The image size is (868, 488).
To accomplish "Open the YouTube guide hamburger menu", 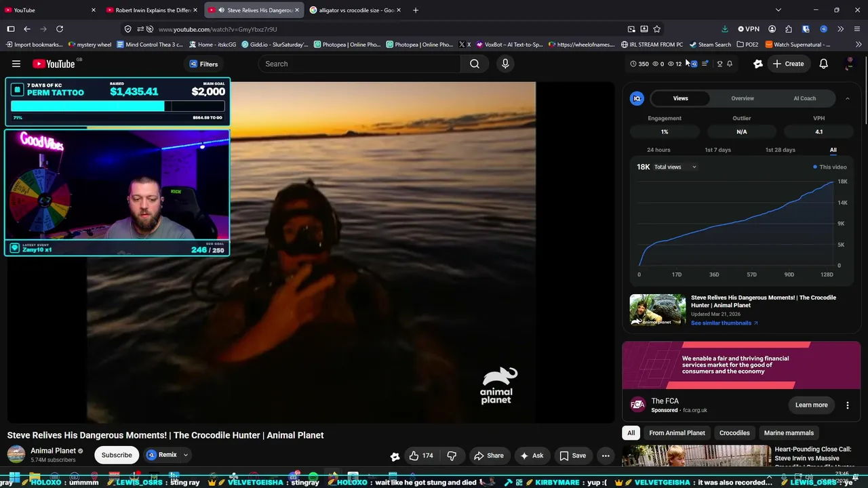I will [x=16, y=64].
